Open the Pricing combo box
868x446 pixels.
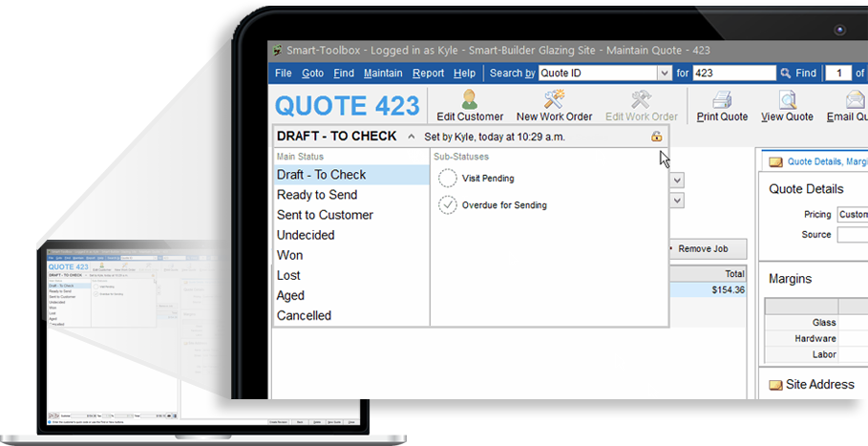point(852,215)
